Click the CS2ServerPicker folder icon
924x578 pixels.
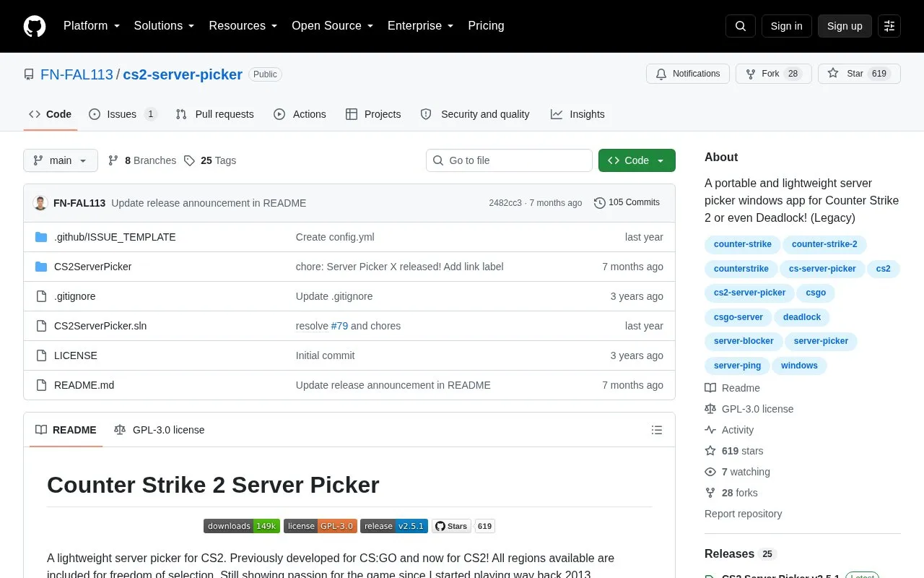tap(41, 267)
